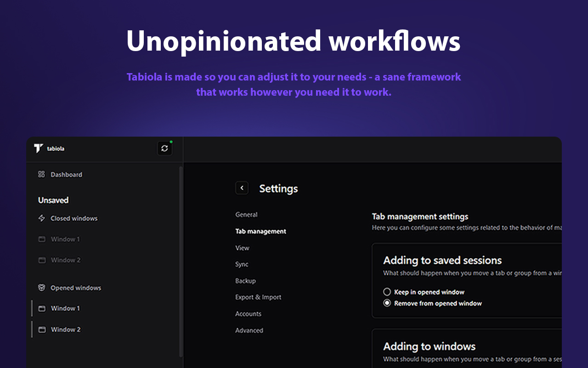Open the Sync settings tab
The width and height of the screenshot is (588, 368).
click(x=242, y=264)
